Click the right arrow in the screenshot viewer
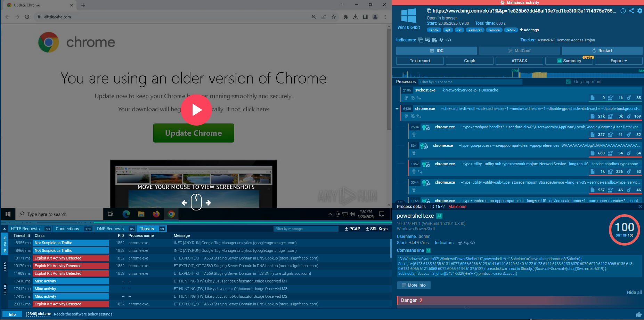This screenshot has width=644, height=320. click(x=208, y=203)
